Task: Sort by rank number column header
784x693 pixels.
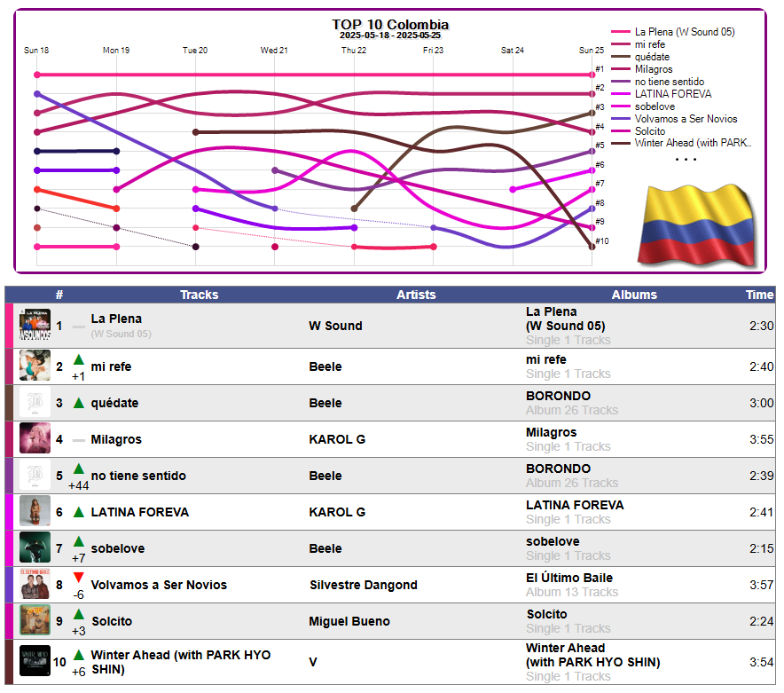Action: click(x=59, y=295)
